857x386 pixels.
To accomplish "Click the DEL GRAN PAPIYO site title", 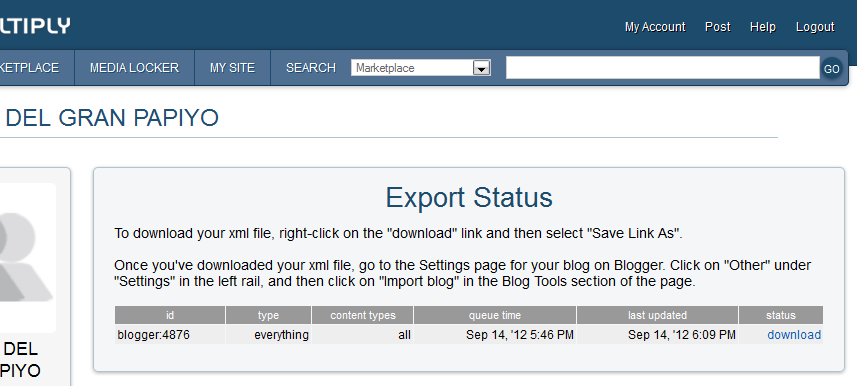I will [x=111, y=118].
